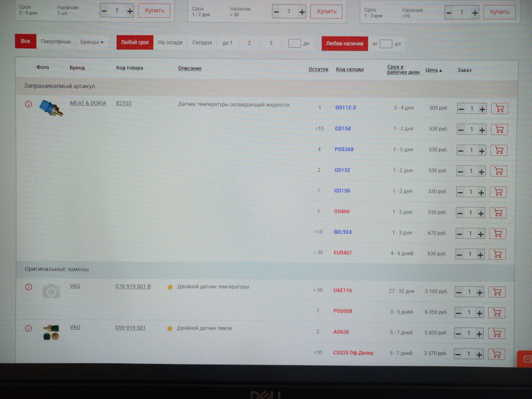Add OD466 warehouse row to cart
This screenshot has height=399, width=532.
498,213
